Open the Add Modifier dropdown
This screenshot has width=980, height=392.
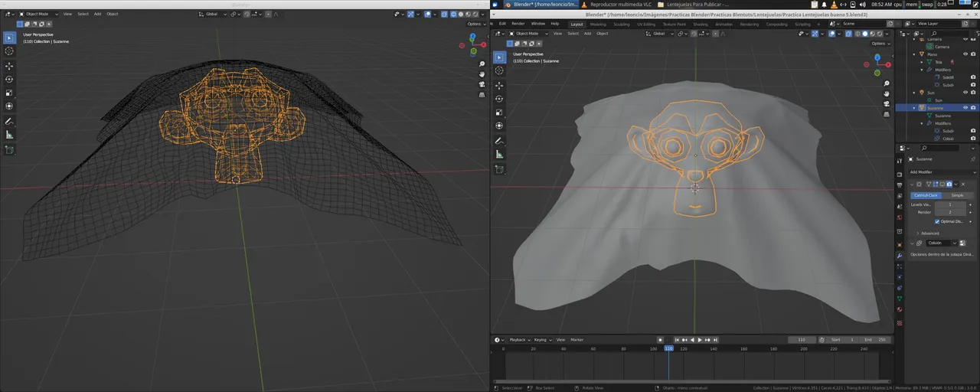point(941,172)
